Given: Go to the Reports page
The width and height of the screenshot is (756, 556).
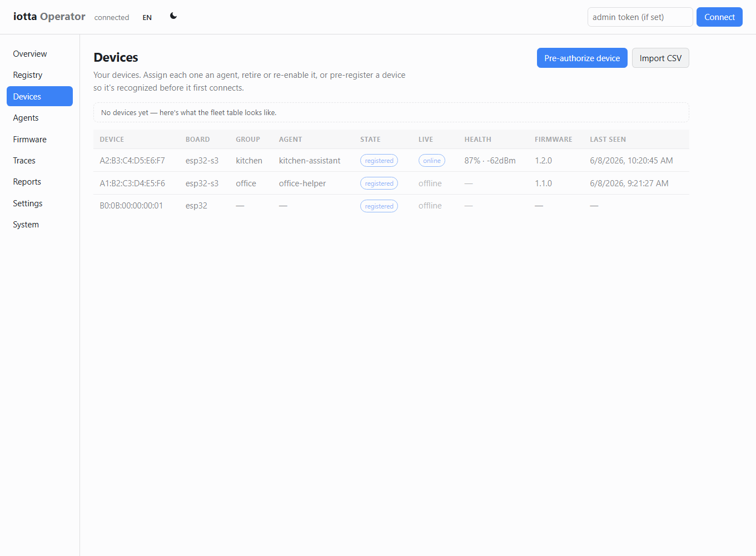Looking at the screenshot, I should click(39, 182).
